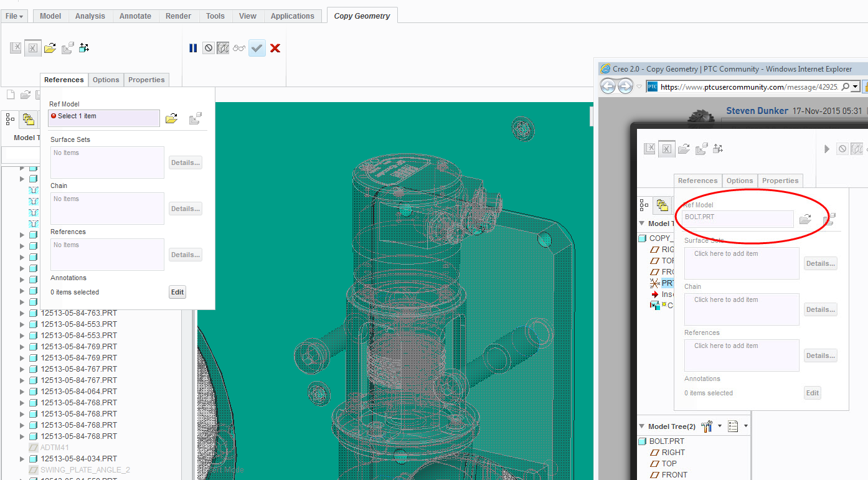The height and width of the screenshot is (480, 868).
Task: Click search magnifier icon in IE address bar
Action: pyautogui.click(x=845, y=87)
